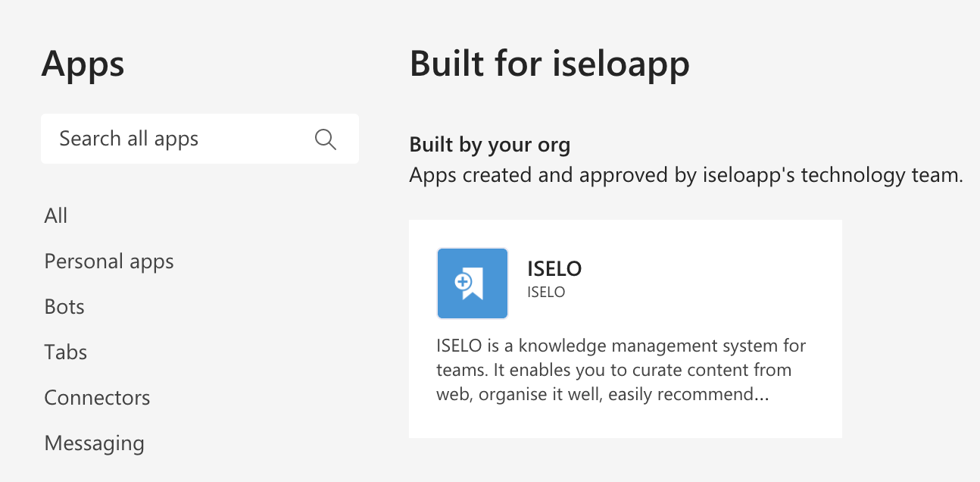Show the Bots category
Screen dimensions: 980x482
coord(64,307)
